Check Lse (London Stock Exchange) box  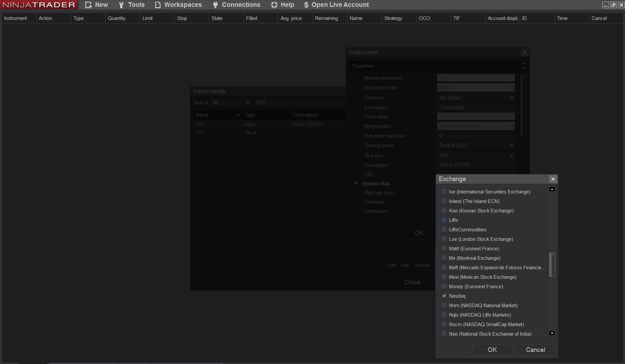[444, 239]
